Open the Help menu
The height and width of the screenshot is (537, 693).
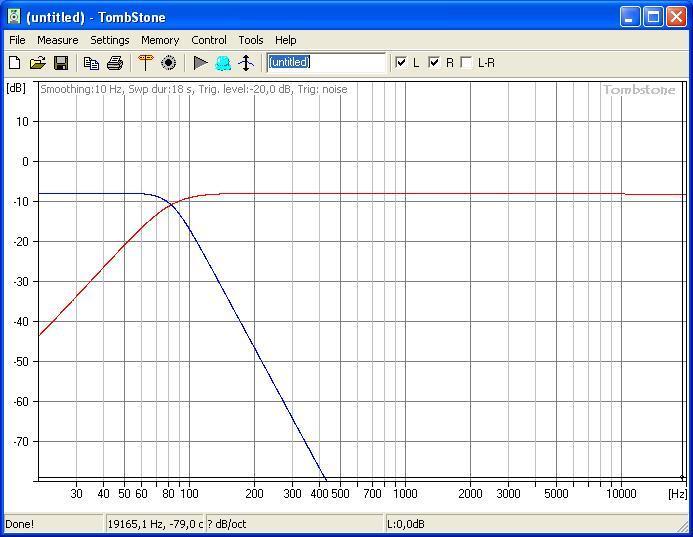[x=286, y=40]
